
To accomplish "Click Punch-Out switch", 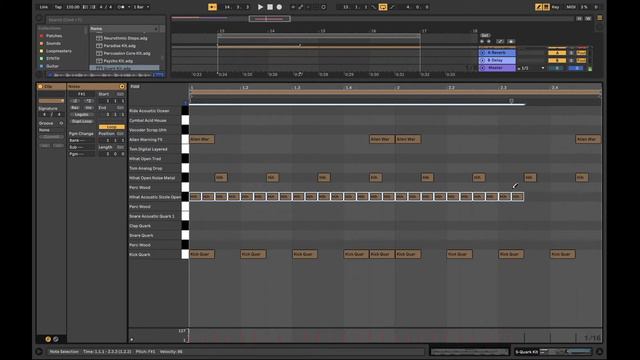I will [x=392, y=7].
